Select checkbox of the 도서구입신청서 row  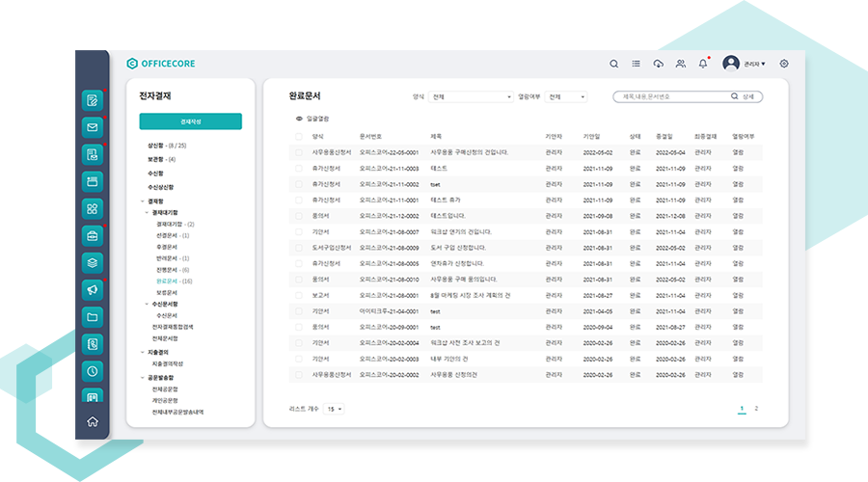click(299, 248)
